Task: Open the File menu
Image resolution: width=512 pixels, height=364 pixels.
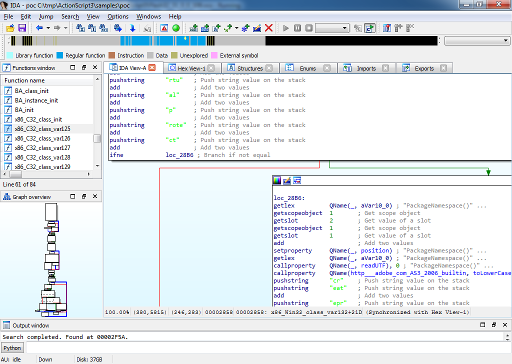Action: [x=8, y=17]
